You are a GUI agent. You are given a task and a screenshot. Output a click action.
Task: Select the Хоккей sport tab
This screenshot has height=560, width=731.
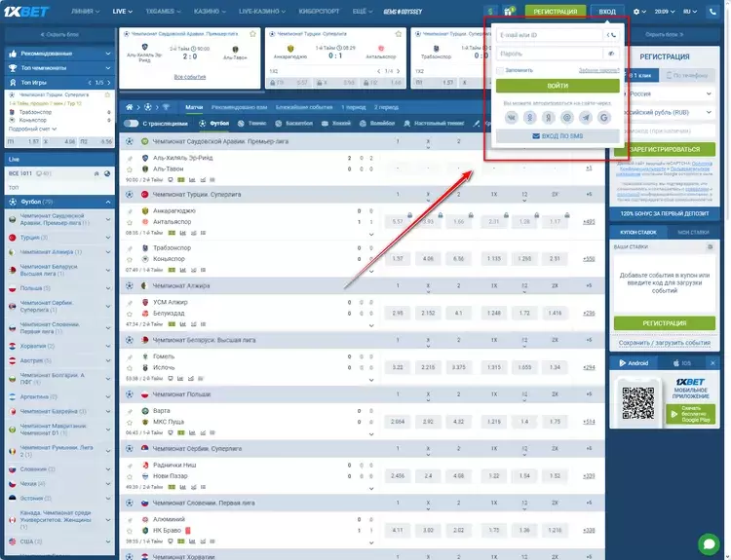pos(337,124)
